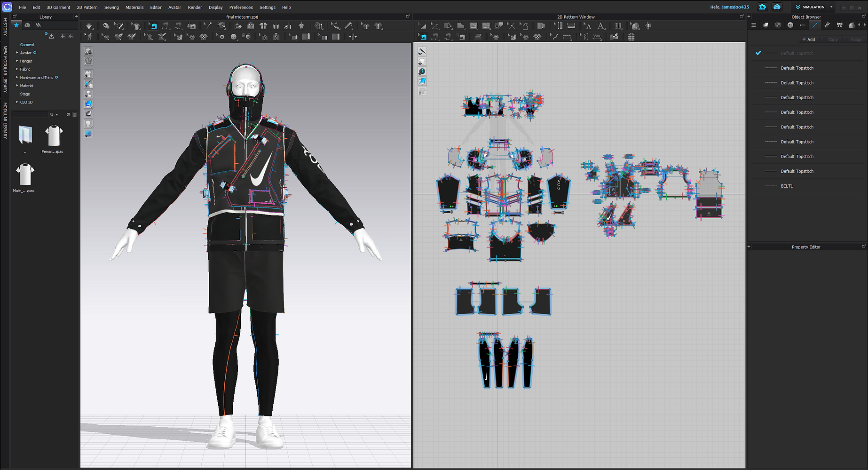Click the cloud icon next to username
The width and height of the screenshot is (868, 470).
(777, 7)
